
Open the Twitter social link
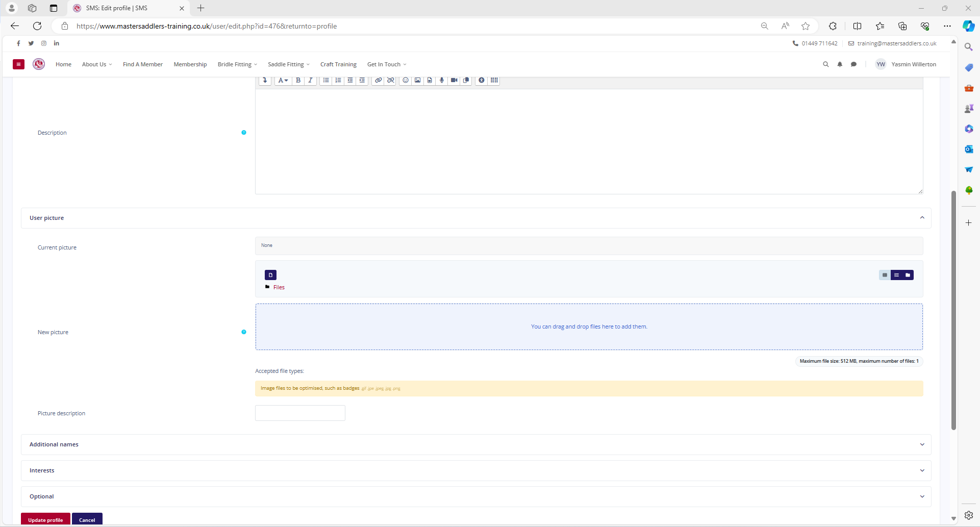[31, 43]
